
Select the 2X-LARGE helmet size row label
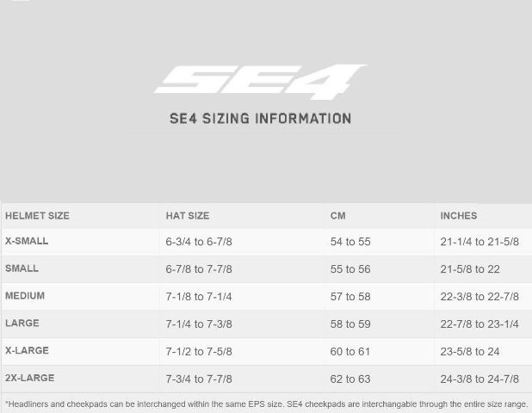(30, 378)
